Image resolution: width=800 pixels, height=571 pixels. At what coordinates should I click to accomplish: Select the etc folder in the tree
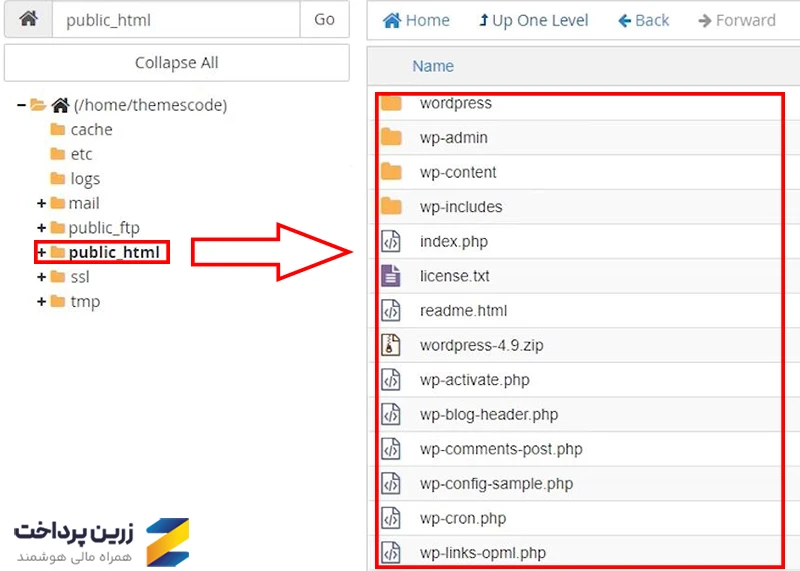(81, 154)
